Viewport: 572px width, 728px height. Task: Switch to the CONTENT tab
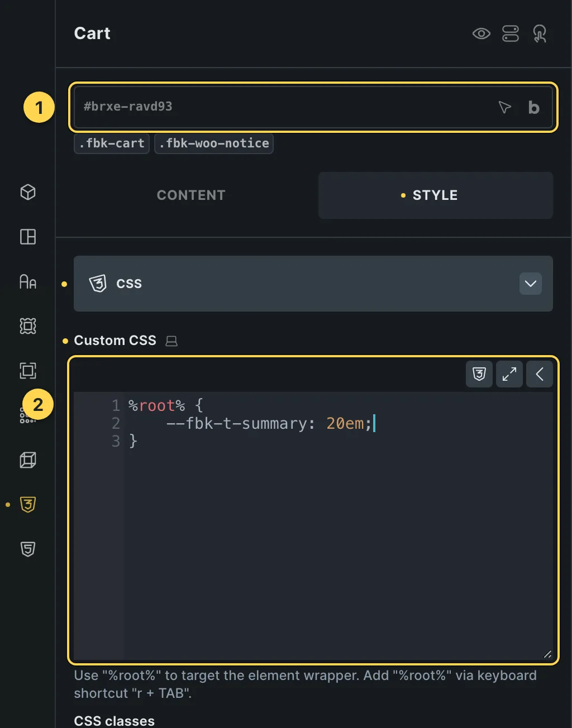click(191, 195)
